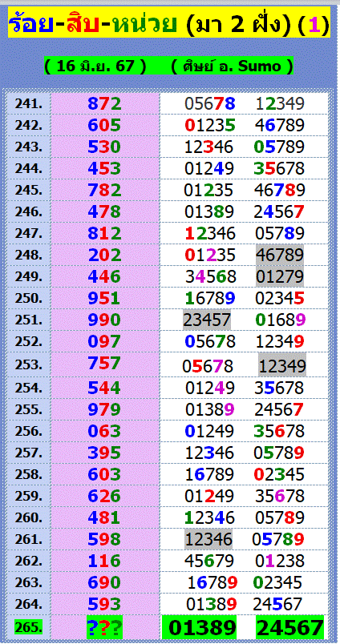
Task: Click the 45679 group in row 262
Action: coord(209,561)
